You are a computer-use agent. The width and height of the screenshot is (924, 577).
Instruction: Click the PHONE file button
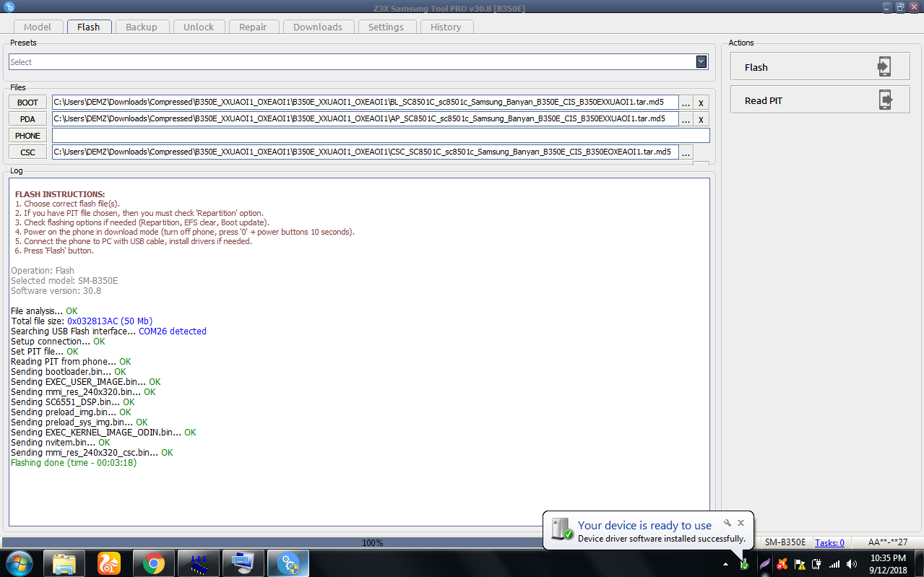coord(27,135)
